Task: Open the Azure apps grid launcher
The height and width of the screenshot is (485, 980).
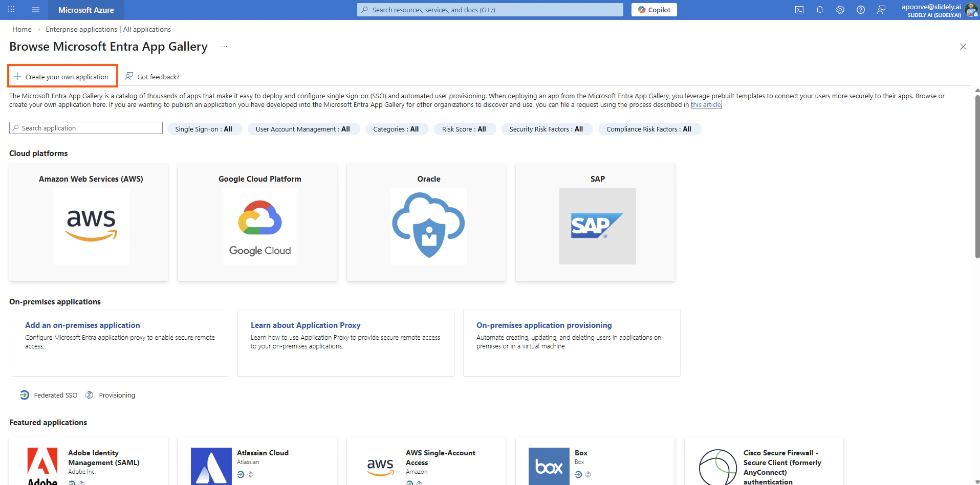Action: click(x=11, y=10)
